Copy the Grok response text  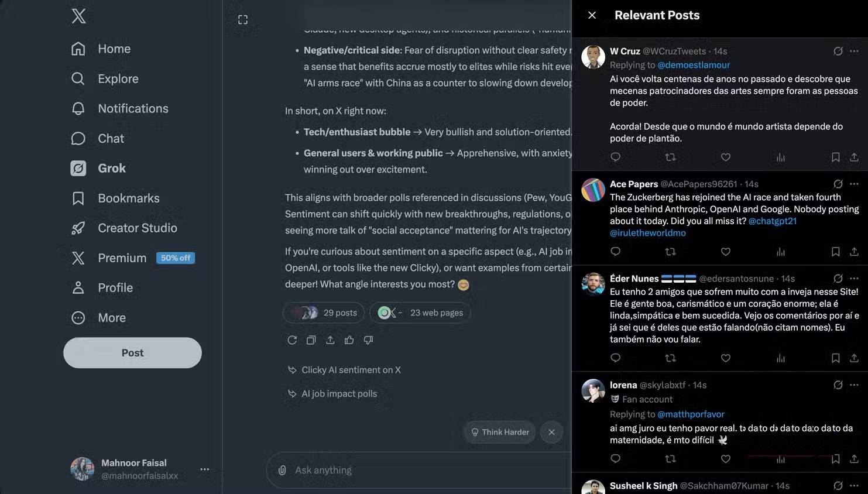[x=311, y=340]
